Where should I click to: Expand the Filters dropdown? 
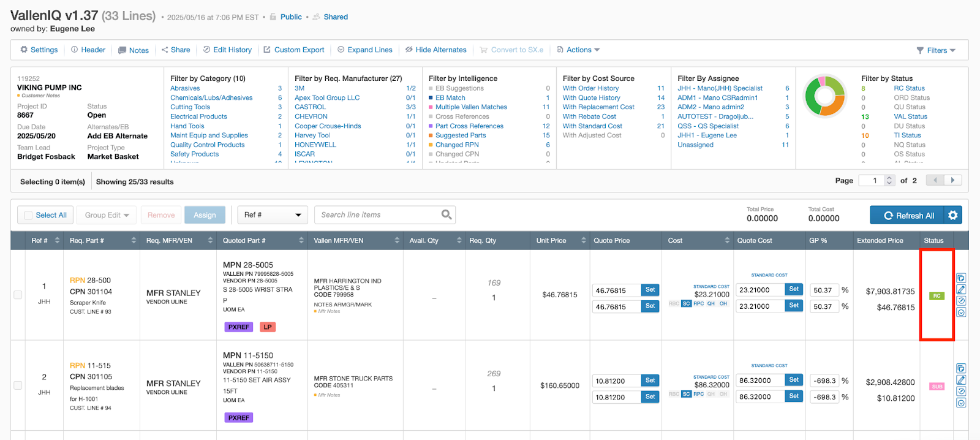[x=936, y=50]
